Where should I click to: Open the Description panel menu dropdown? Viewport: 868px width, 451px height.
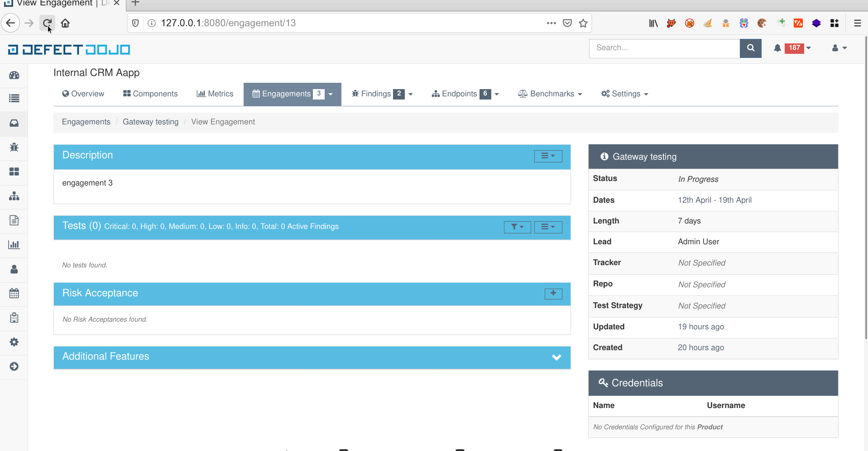tap(548, 156)
